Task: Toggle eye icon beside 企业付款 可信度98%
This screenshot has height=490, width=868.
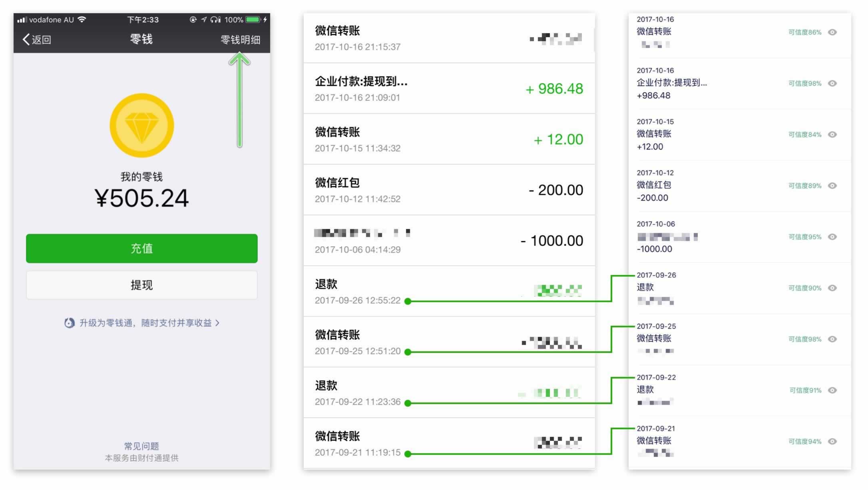Action: point(832,84)
